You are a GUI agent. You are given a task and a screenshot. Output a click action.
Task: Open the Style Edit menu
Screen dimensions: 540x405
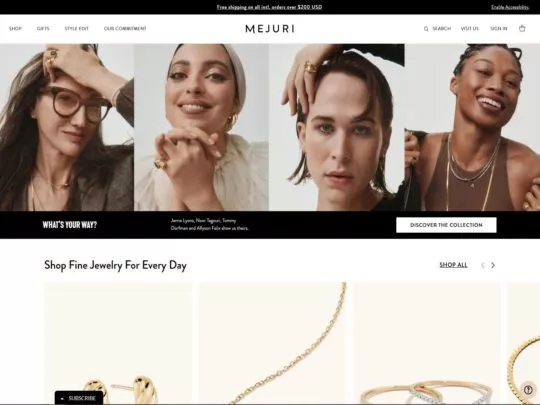(76, 29)
